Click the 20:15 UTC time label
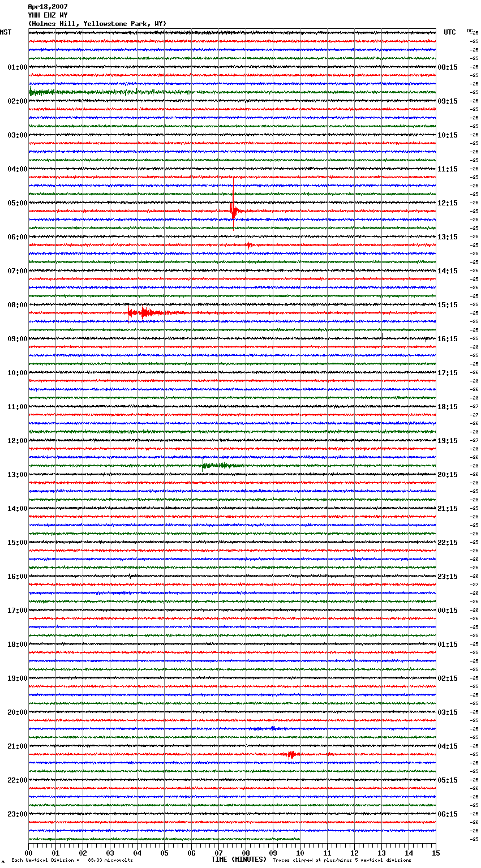481x868 pixels. click(448, 475)
